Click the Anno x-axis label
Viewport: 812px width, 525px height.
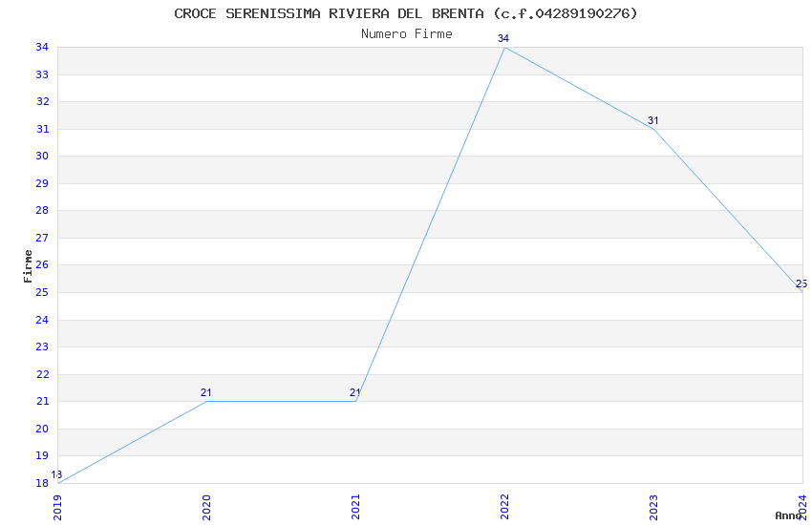click(788, 515)
